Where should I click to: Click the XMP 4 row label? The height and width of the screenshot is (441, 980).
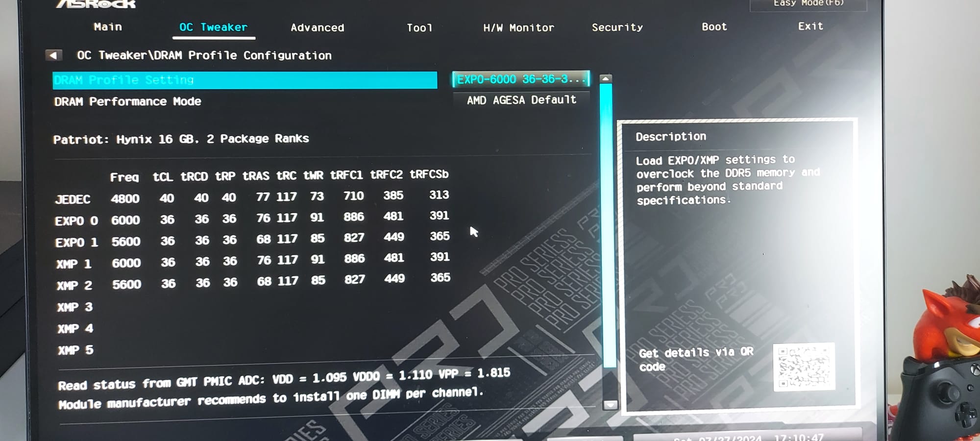(x=75, y=329)
